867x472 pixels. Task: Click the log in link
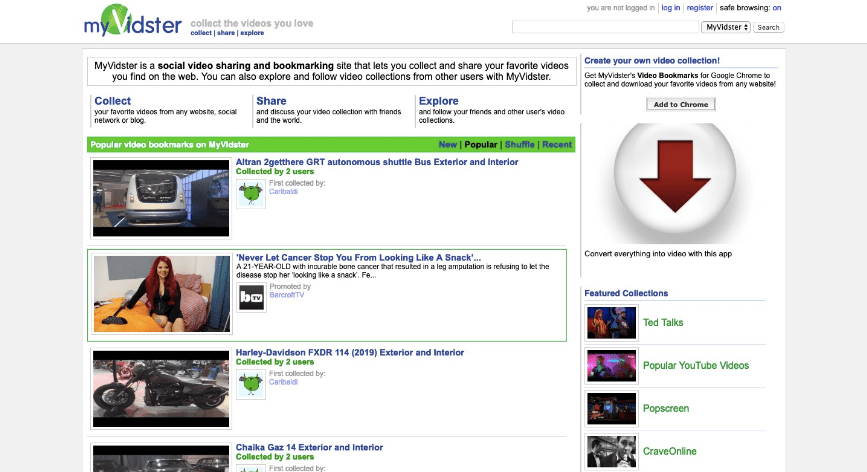[670, 8]
